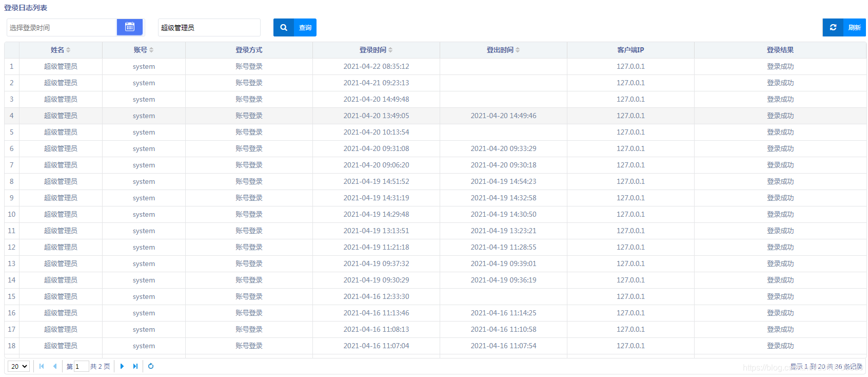Go to first page icon
The width and height of the screenshot is (868, 377).
click(42, 366)
